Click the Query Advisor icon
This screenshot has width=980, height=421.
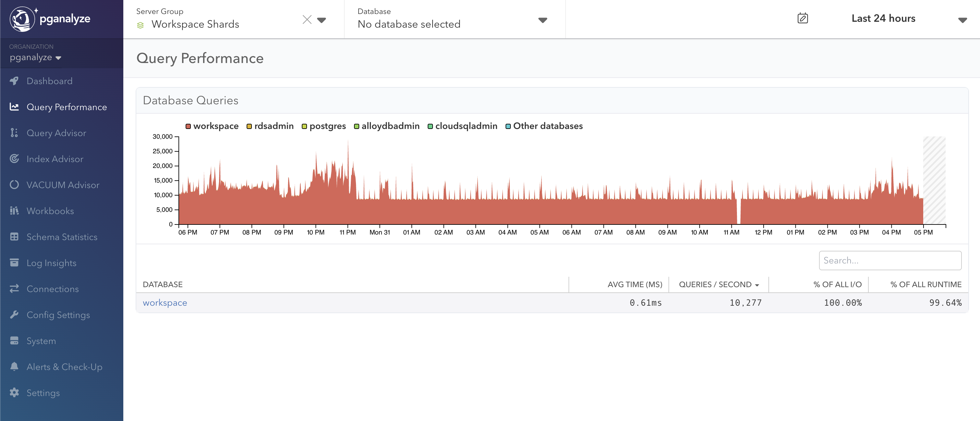tap(14, 133)
